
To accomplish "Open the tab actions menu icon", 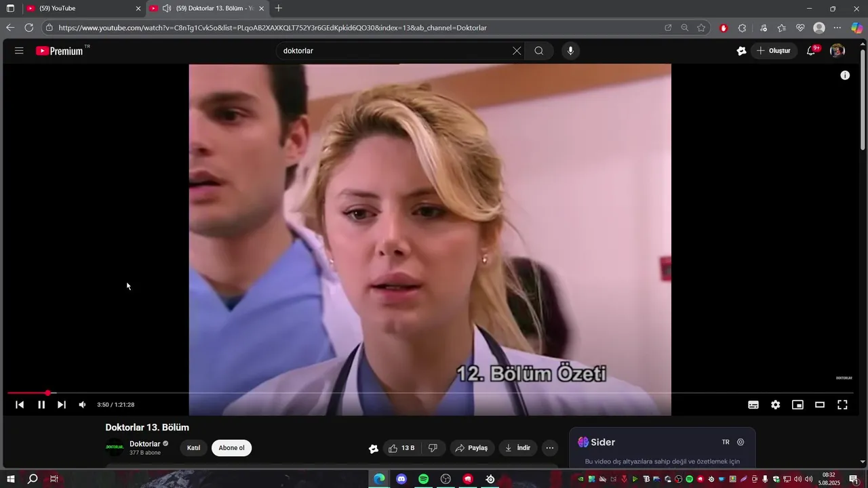I will [10, 8].
